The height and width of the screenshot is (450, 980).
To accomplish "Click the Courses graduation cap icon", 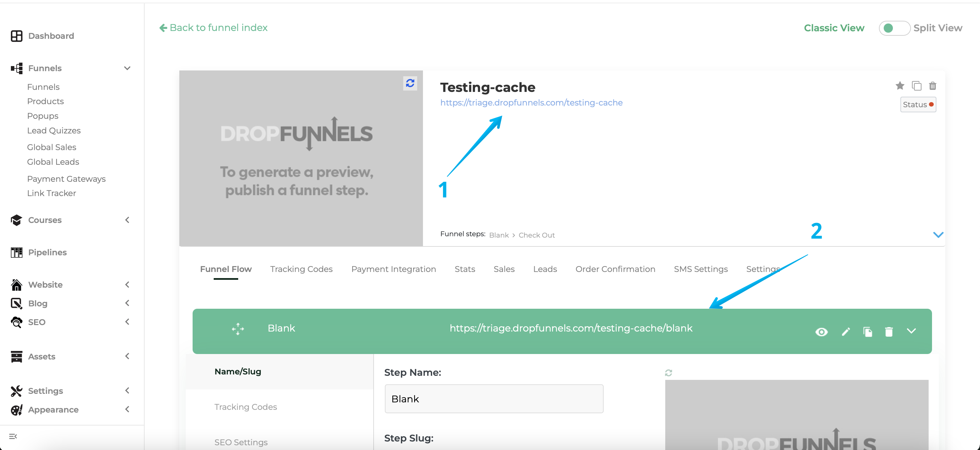I will coord(16,220).
